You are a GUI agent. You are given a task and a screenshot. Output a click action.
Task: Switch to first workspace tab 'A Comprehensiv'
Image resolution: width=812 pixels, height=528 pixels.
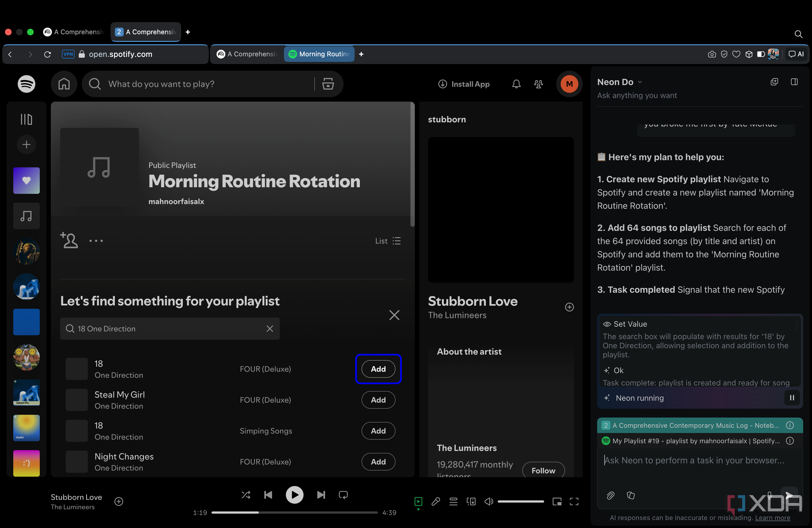tap(74, 32)
